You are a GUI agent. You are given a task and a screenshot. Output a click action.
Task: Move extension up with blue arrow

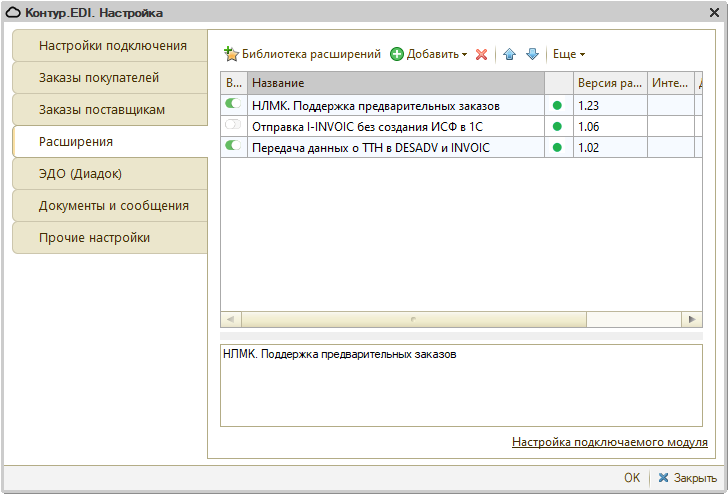tap(510, 54)
